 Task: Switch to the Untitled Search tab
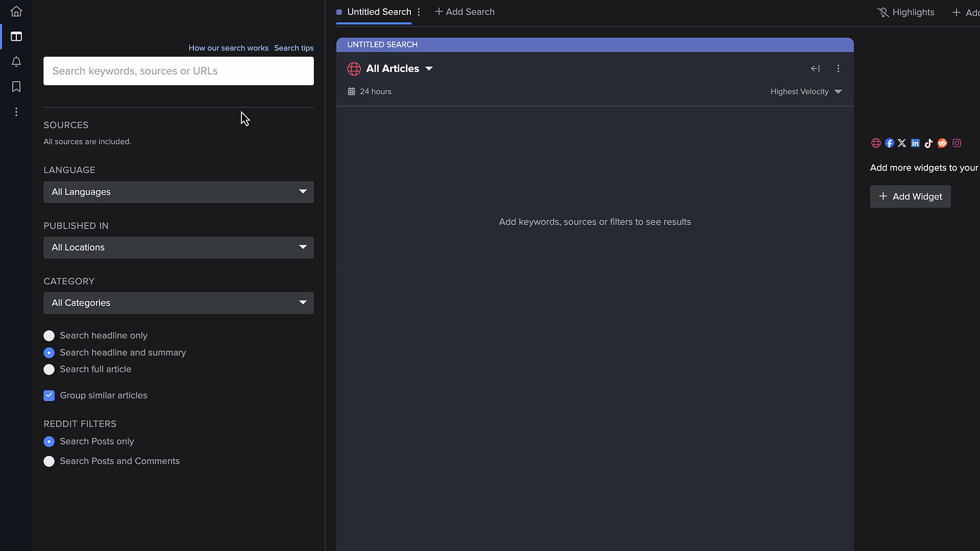coord(379,12)
